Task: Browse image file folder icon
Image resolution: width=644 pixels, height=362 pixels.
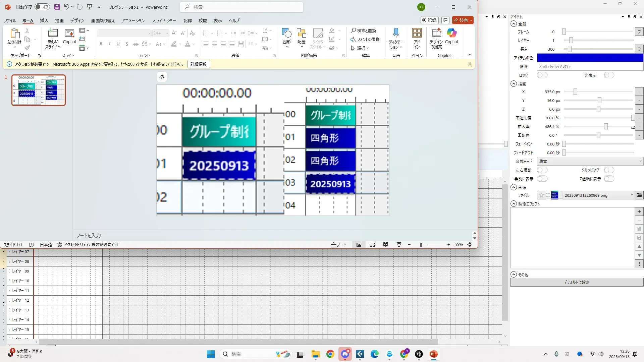Action: (639, 195)
